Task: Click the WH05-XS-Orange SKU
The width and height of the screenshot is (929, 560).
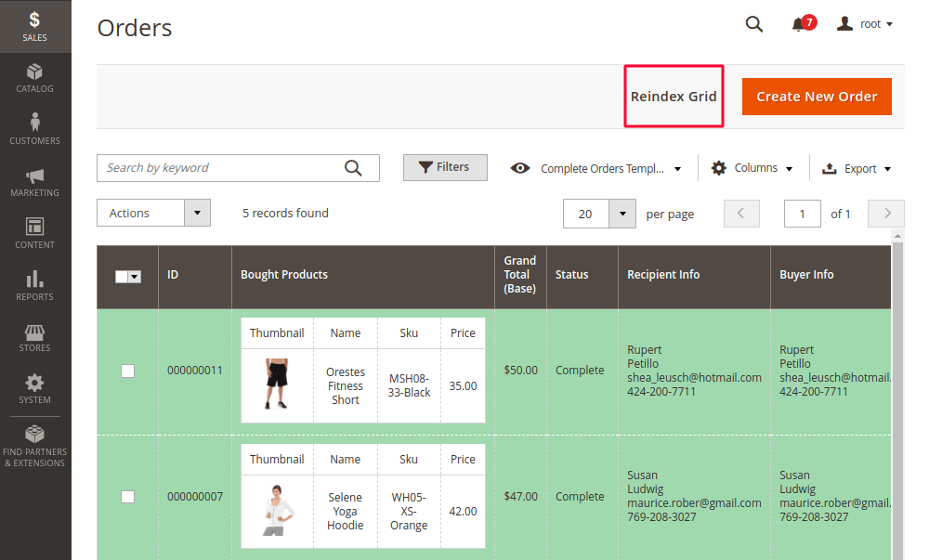Action: tap(409, 512)
